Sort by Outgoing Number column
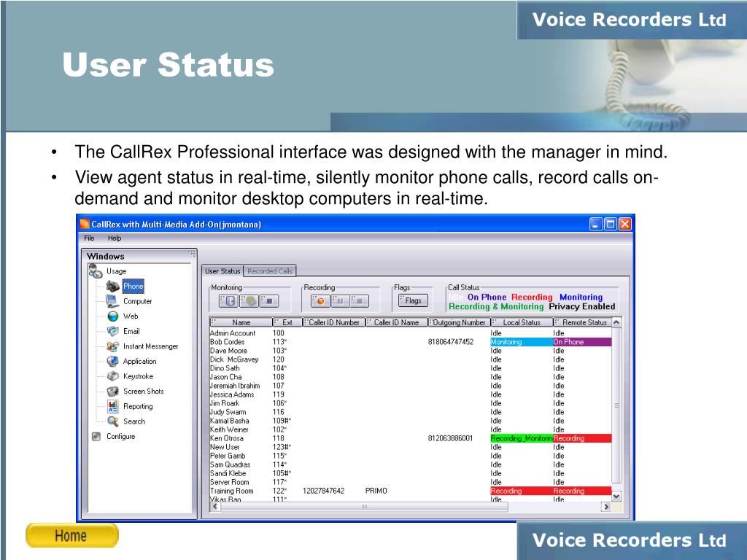The image size is (747, 560). tap(459, 322)
